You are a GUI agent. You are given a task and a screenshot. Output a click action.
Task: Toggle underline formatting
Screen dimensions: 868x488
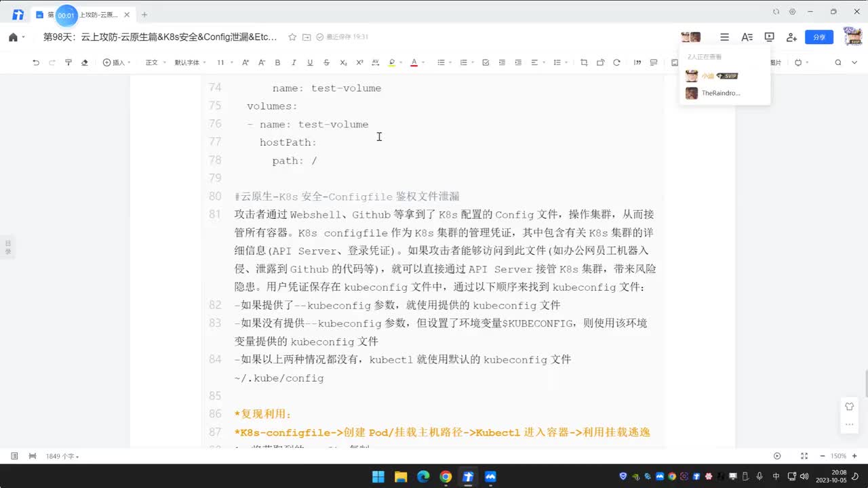coord(310,62)
